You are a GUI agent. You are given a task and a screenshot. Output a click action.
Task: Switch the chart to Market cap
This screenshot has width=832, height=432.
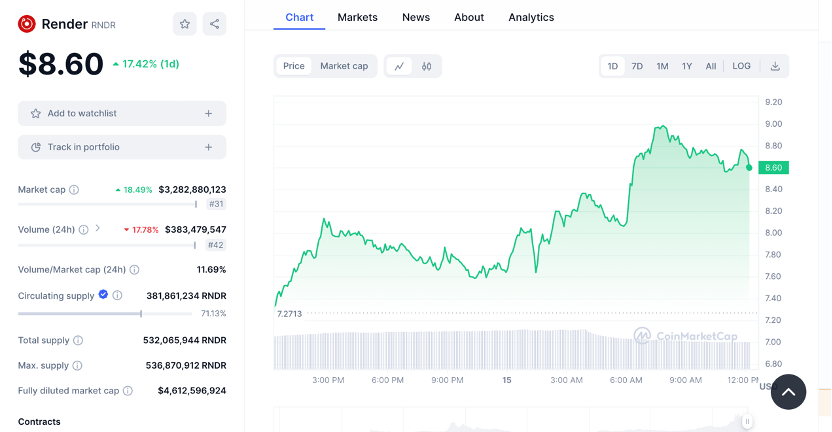coord(344,66)
